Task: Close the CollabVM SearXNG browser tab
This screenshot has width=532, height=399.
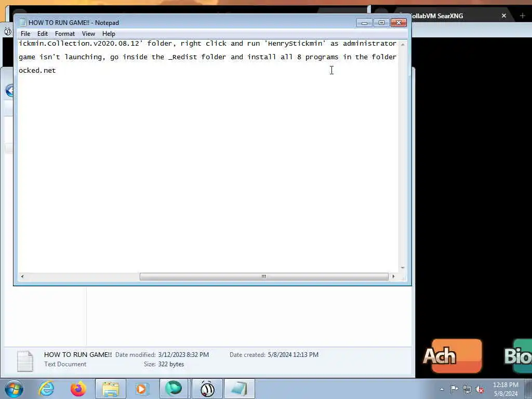Action: 504,16
